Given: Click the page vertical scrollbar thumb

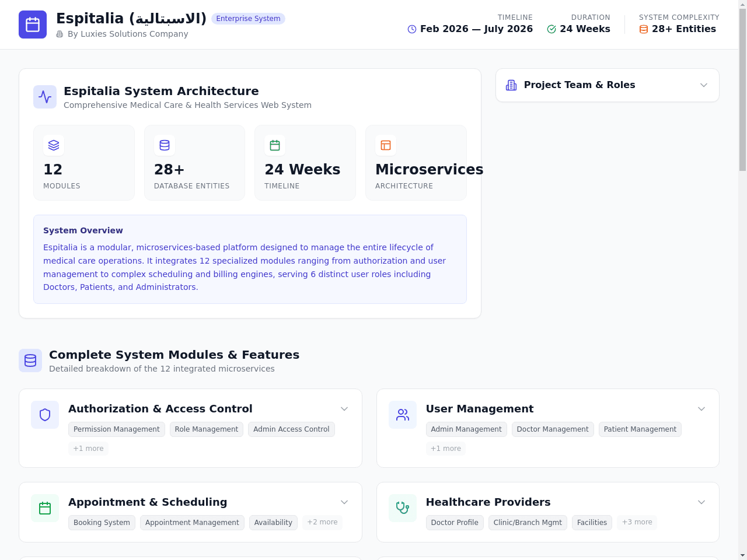Looking at the screenshot, I should pyautogui.click(x=742, y=90).
